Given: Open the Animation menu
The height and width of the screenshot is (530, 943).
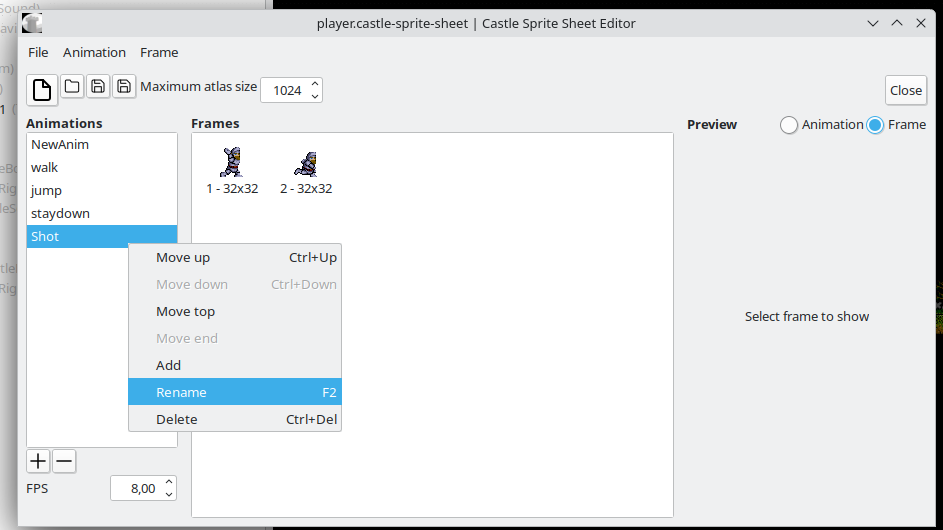Looking at the screenshot, I should (94, 52).
